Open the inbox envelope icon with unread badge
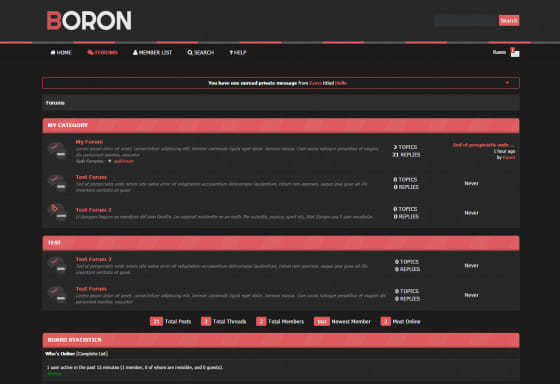The image size is (560, 384). tap(515, 52)
